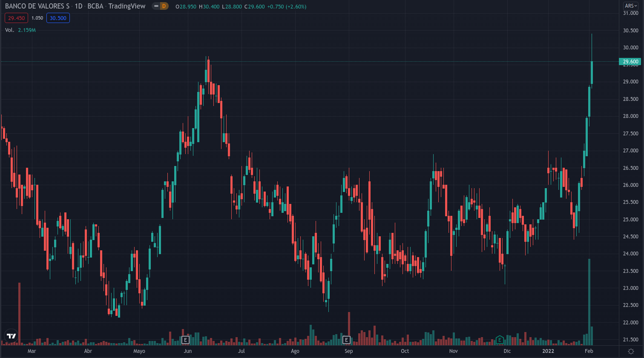Click the C29.600 close value
644x358 pixels.
[x=254, y=6]
